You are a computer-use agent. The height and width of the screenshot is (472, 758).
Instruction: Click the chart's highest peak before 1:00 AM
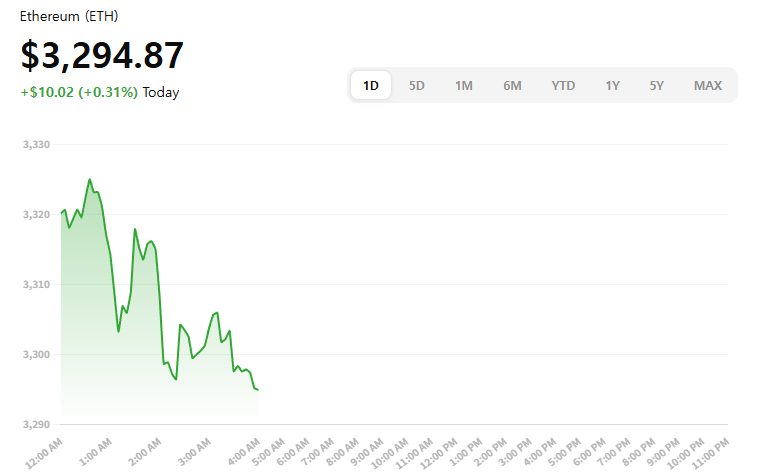(x=90, y=180)
